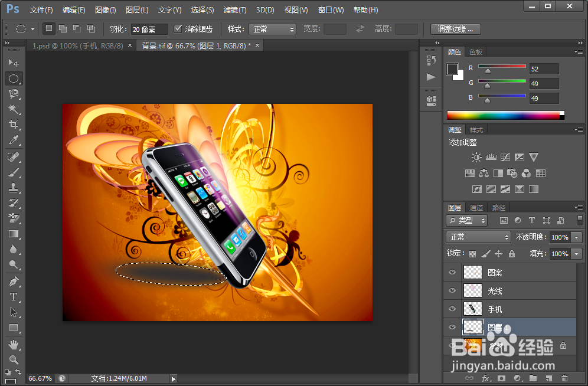Open the 不透明度 opacity dropdown arrow
Screen dimensions: 588x386
click(x=576, y=237)
